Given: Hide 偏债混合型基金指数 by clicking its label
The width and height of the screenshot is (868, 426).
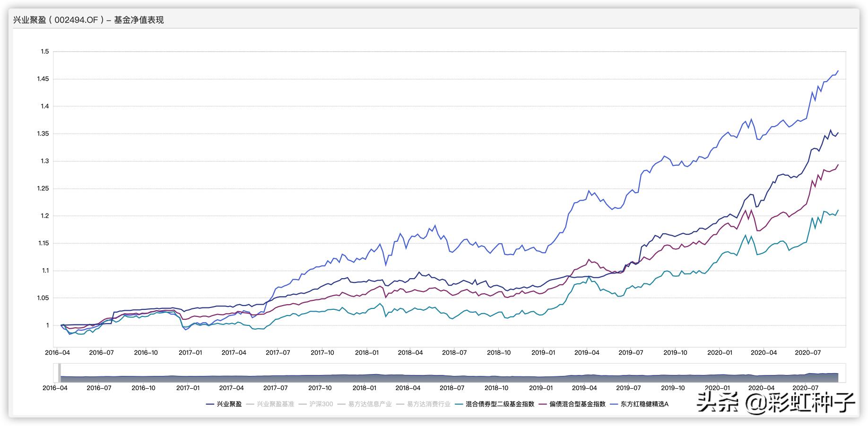Looking at the screenshot, I should coord(577,404).
